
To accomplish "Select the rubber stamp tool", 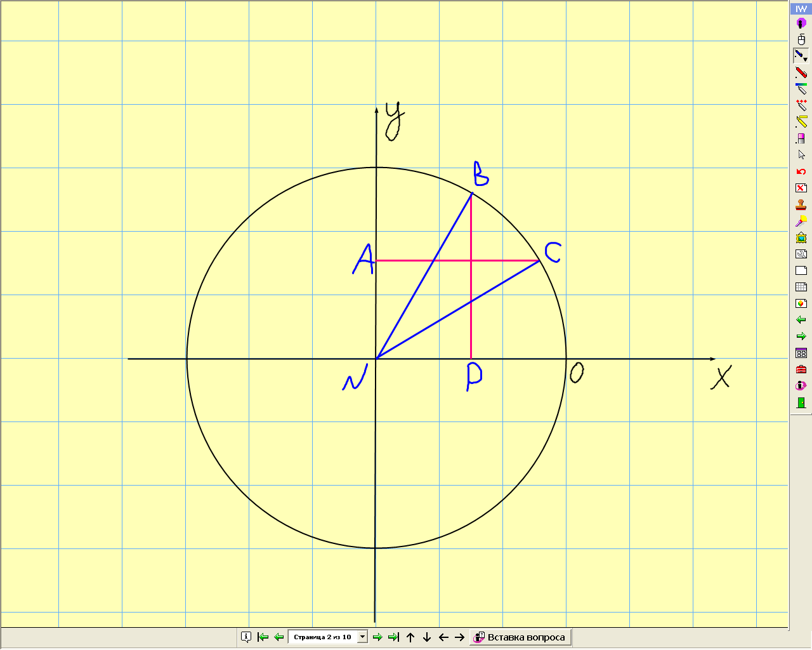I will (801, 204).
